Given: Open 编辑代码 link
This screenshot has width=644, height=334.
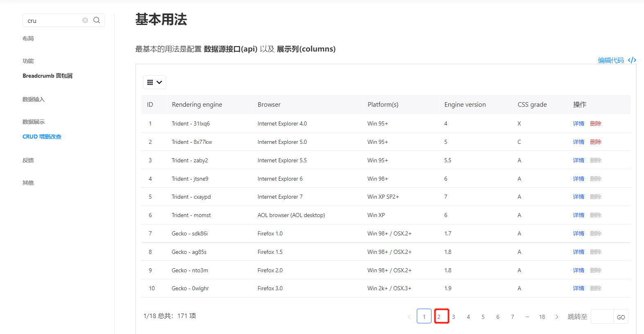Looking at the screenshot, I should click(x=611, y=60).
